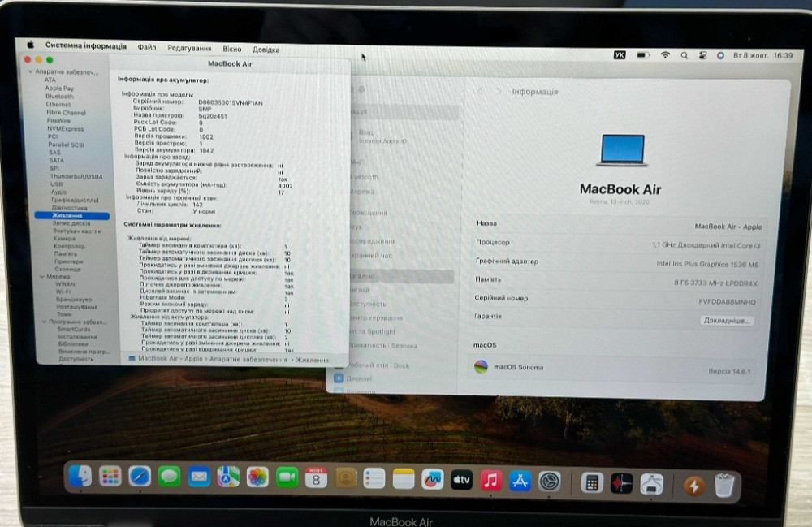The image size is (812, 527).
Task: Open the App Store from the Dock
Action: pyautogui.click(x=518, y=477)
